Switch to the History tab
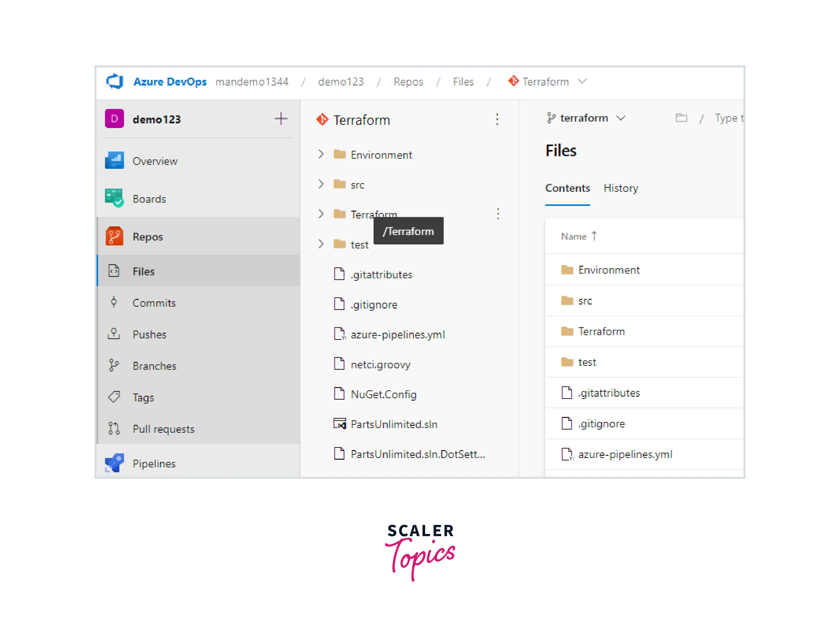The image size is (840, 629). (621, 188)
